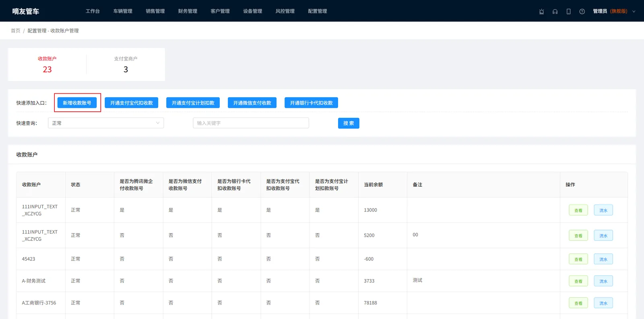
Task: Click the 新增收款账号 button
Action: [77, 103]
